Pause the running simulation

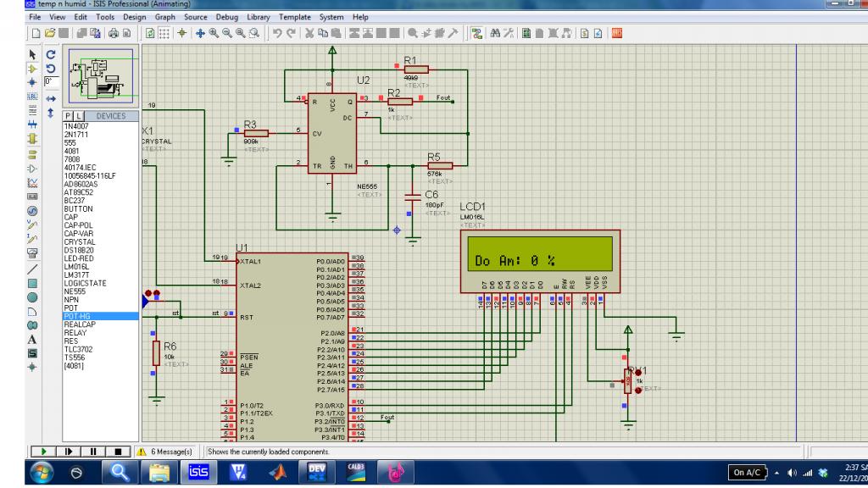(94, 452)
